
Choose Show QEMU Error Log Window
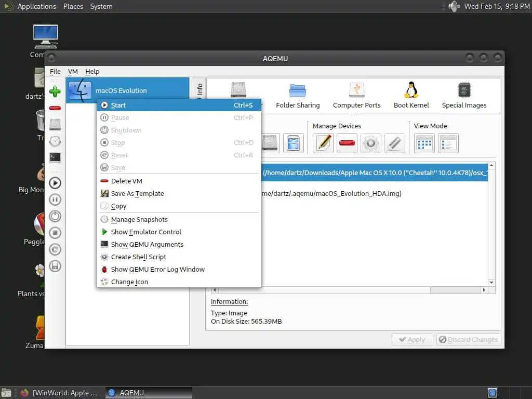(179, 270)
